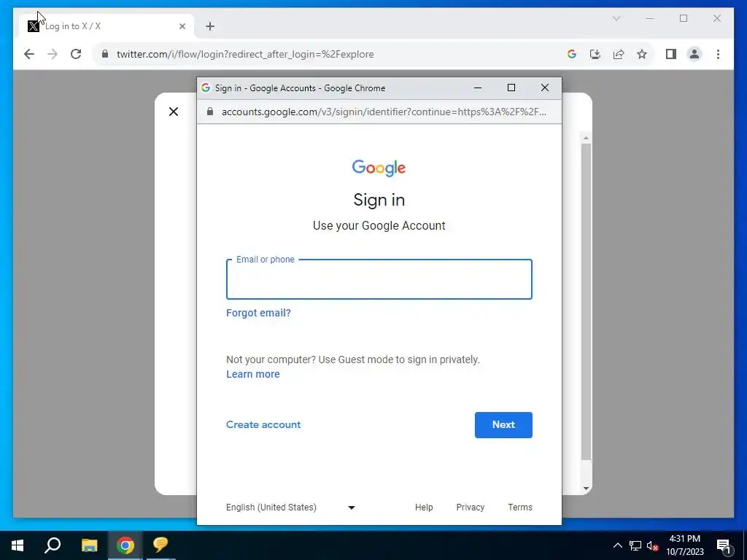The height and width of the screenshot is (560, 747).
Task: Bookmark this tab with the star icon
Action: 642,54
